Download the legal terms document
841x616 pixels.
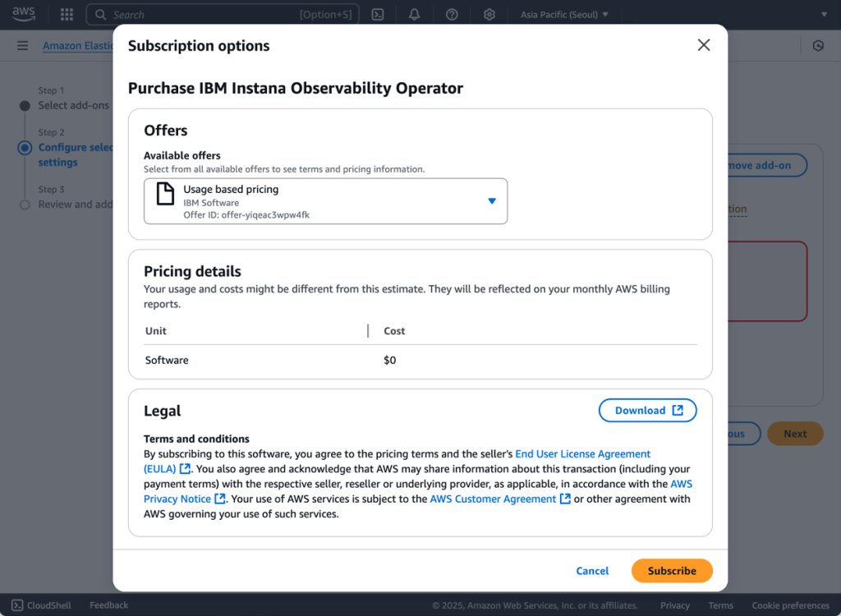647,410
